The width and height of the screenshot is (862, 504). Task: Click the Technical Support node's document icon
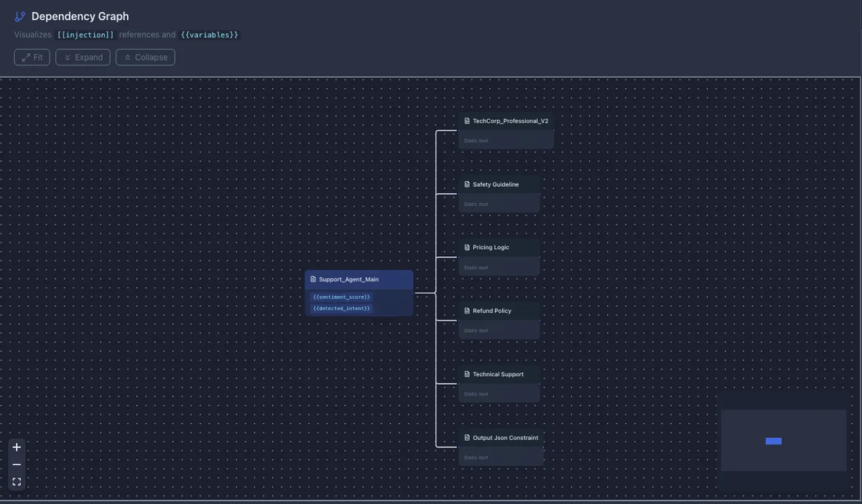467,374
